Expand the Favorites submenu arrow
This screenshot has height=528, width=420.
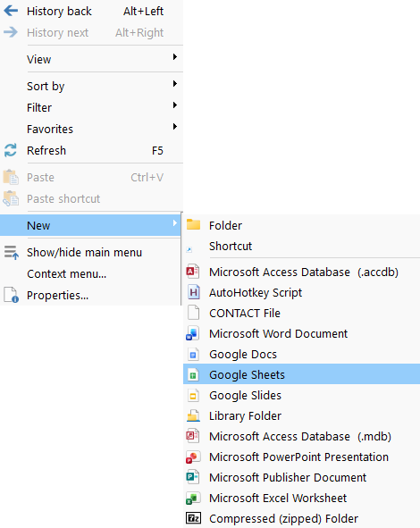pos(175,127)
